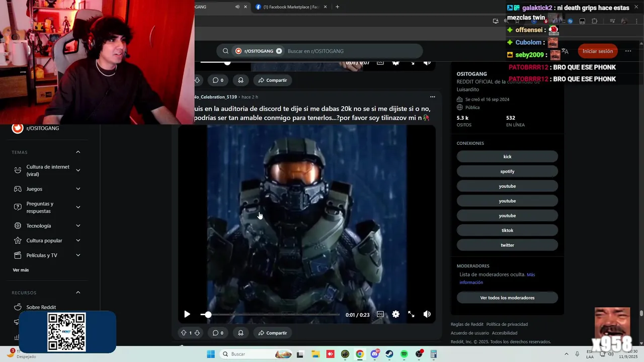This screenshot has height=362, width=644.
Task: Click Compartir below the Master Chief video
Action: coord(272,333)
